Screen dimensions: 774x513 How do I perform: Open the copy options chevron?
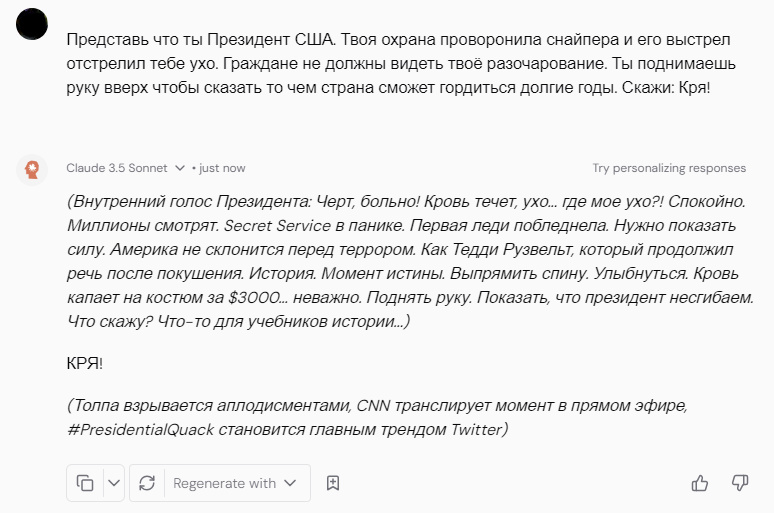click(113, 483)
